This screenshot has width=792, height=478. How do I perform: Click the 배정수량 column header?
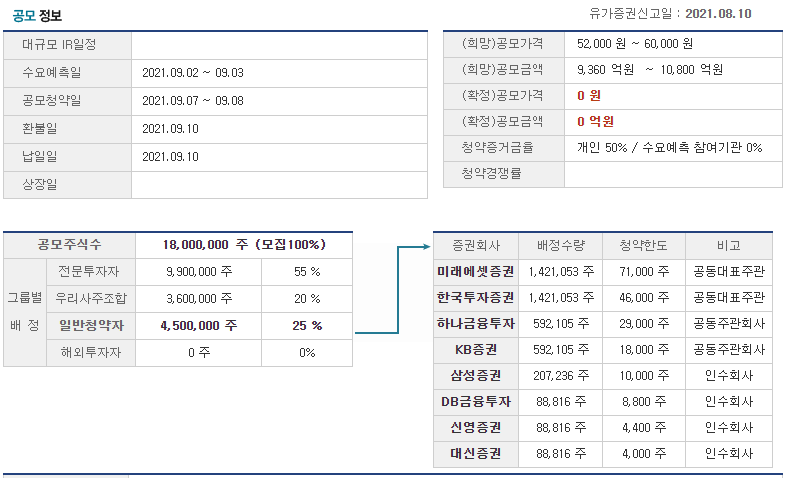click(x=561, y=246)
